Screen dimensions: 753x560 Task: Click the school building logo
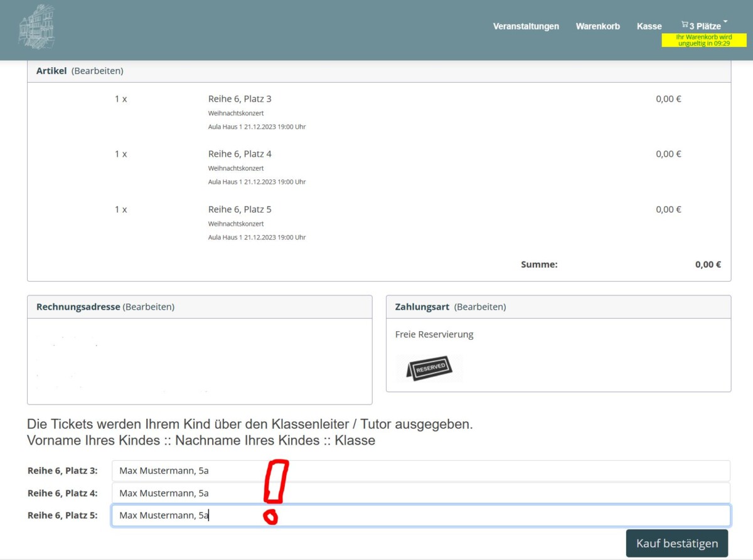(x=36, y=27)
